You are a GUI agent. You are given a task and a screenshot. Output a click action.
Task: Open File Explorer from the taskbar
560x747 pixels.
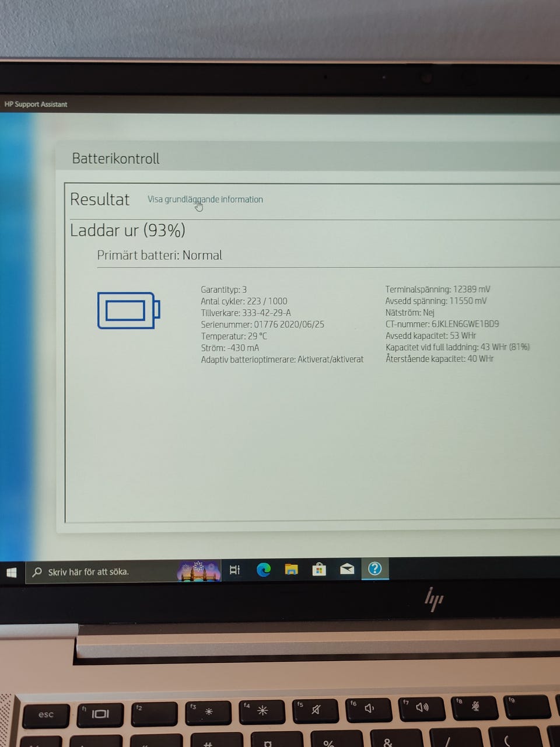click(291, 569)
